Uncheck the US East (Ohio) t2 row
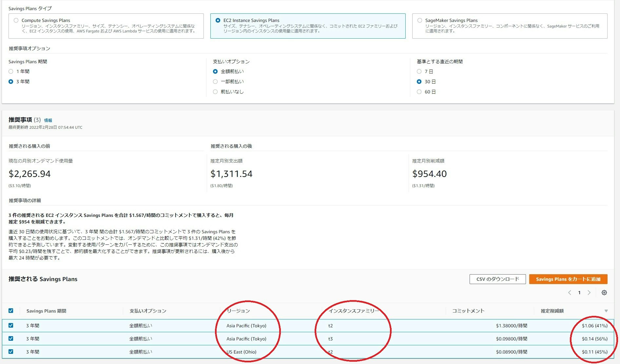This screenshot has width=620, height=364. tap(11, 352)
